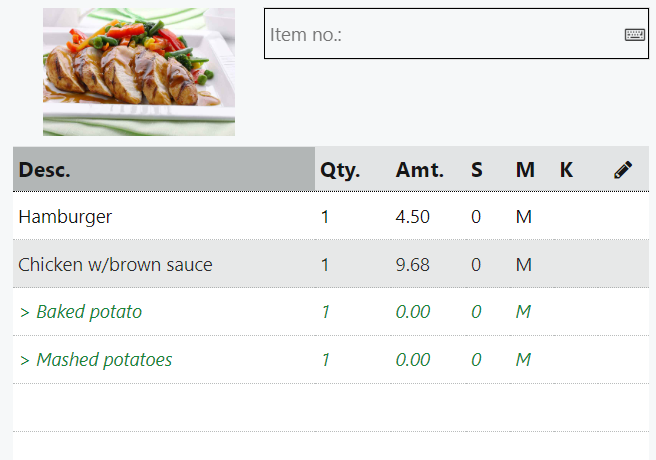Click the Qty. column header

click(x=340, y=170)
